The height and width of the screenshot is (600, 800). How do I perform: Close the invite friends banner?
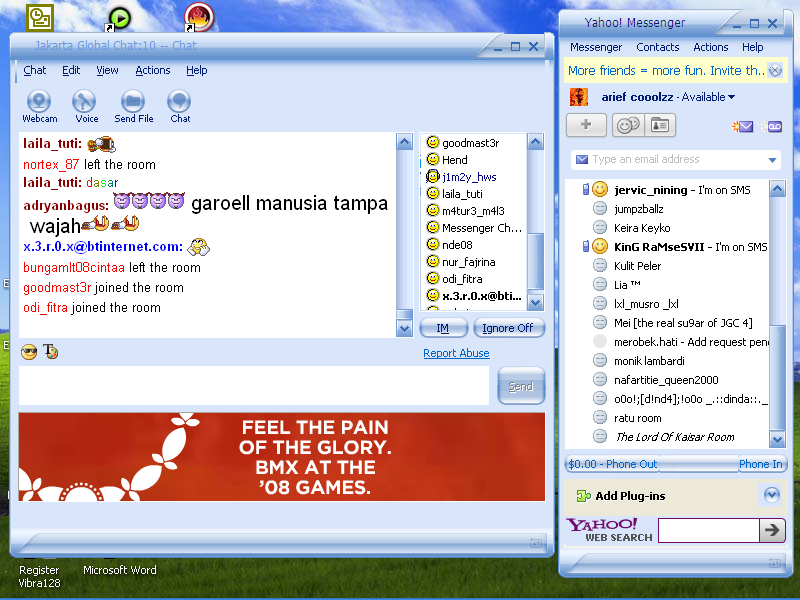pos(775,70)
